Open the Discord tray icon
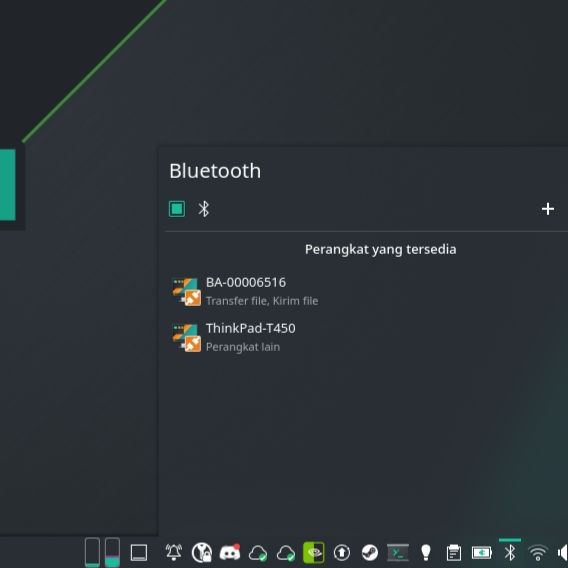This screenshot has width=568, height=568. click(230, 552)
